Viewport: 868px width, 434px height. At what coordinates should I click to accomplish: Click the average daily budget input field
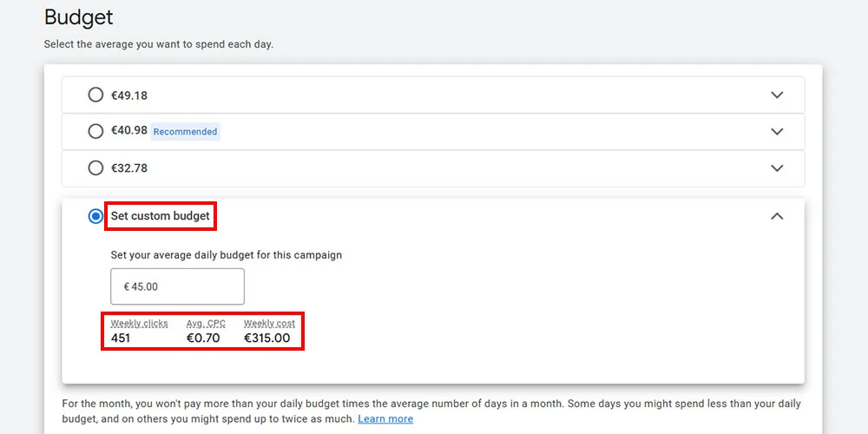178,286
